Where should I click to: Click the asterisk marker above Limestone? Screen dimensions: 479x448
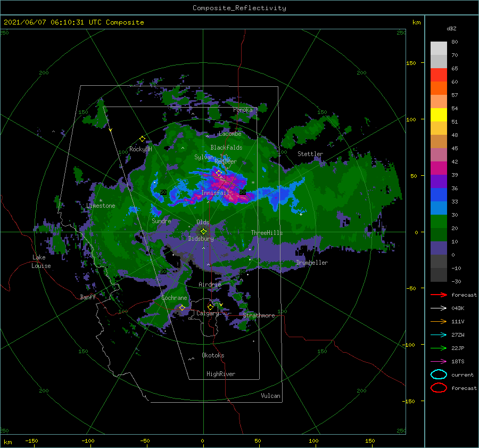tap(101, 201)
